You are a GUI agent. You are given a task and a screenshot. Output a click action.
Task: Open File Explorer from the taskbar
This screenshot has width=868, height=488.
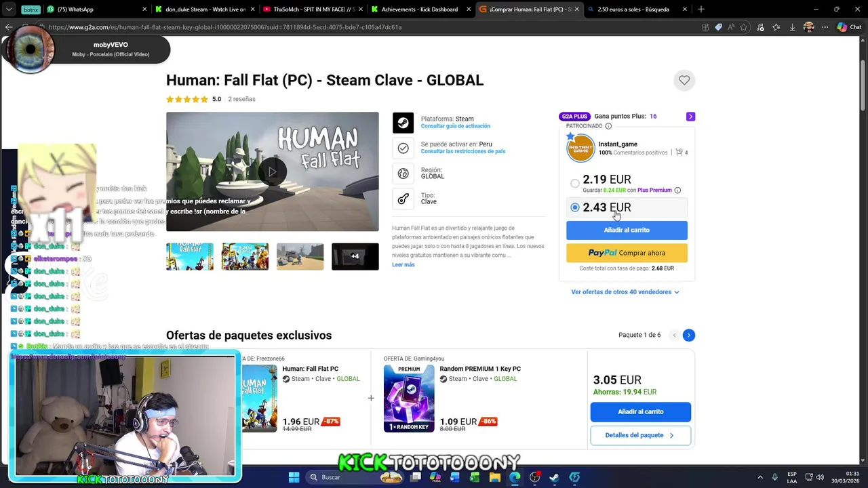(495, 477)
